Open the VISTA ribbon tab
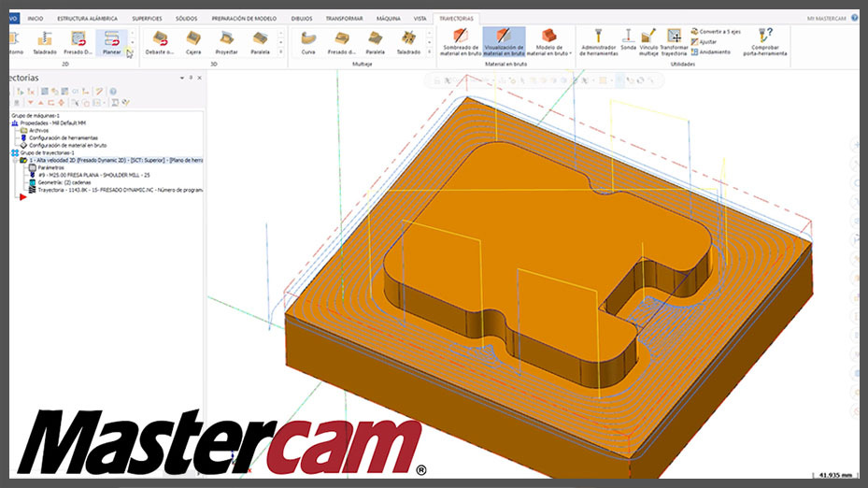This screenshot has width=868, height=488. click(420, 19)
